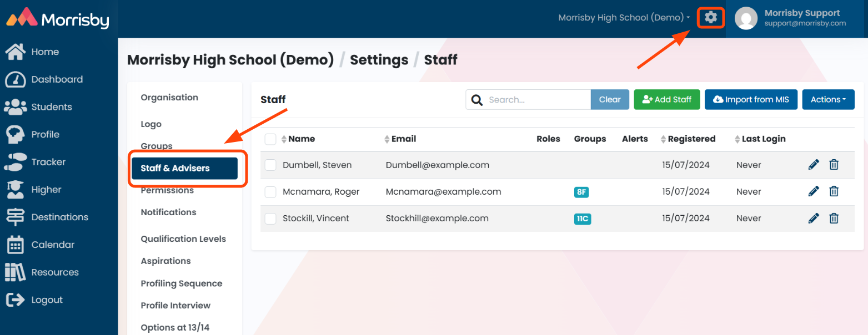The height and width of the screenshot is (335, 868).
Task: Click the search magnifier icon
Action: point(476,100)
